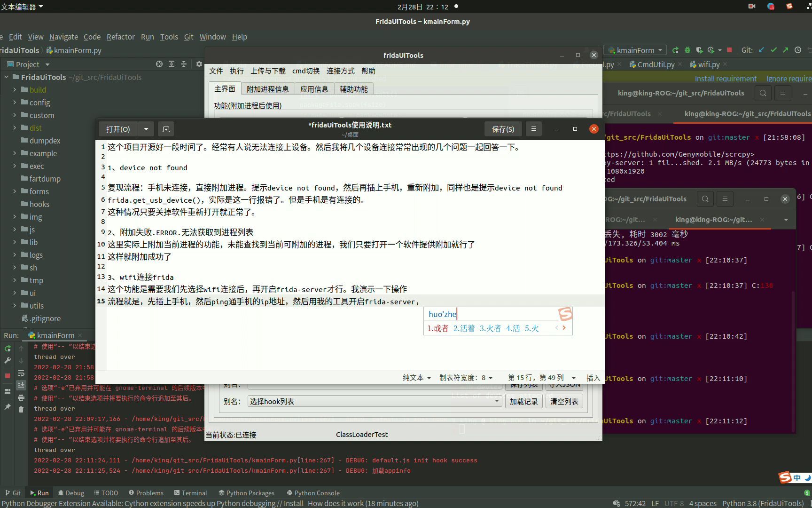
Task: Open console settings with the wrench icon
Action: pyautogui.click(x=8, y=360)
